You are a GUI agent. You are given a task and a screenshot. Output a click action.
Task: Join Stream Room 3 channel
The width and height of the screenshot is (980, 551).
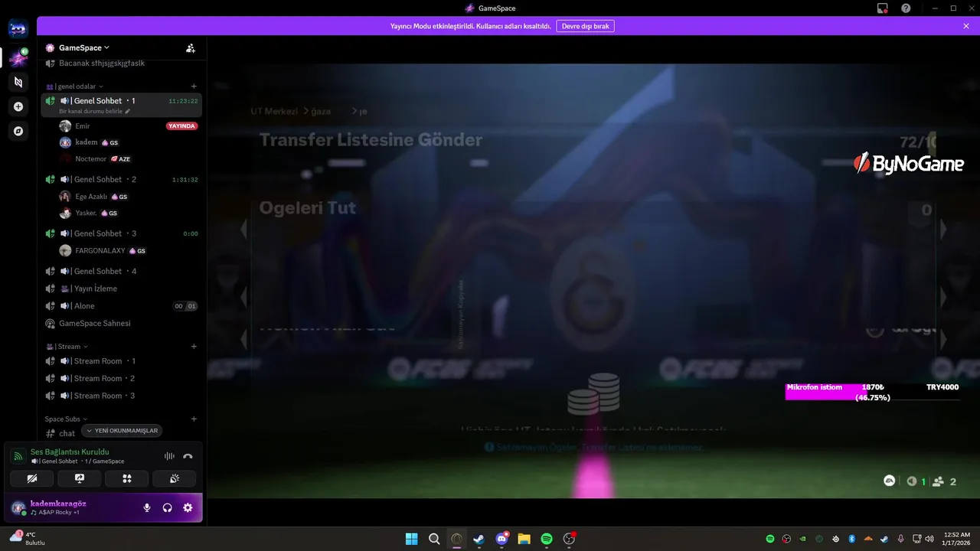[122, 396]
